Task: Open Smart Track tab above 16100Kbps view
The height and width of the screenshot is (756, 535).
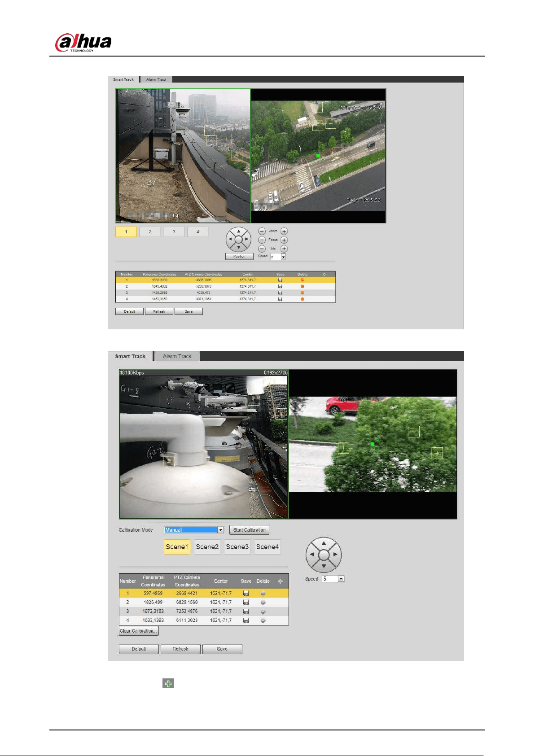Action: (130, 356)
